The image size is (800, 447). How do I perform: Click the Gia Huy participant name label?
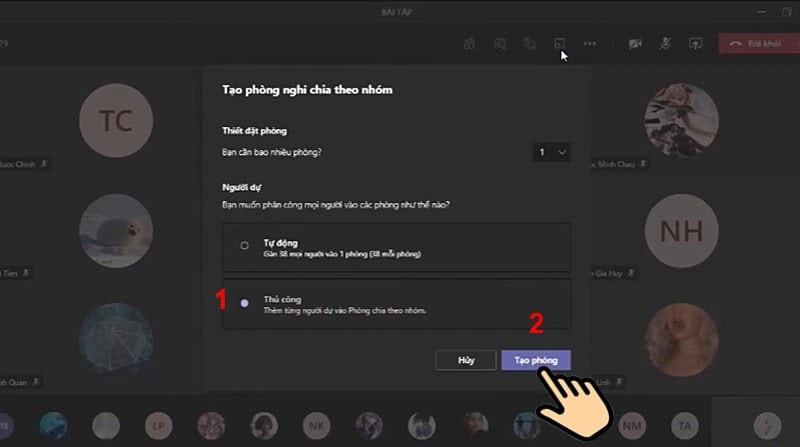click(x=607, y=274)
